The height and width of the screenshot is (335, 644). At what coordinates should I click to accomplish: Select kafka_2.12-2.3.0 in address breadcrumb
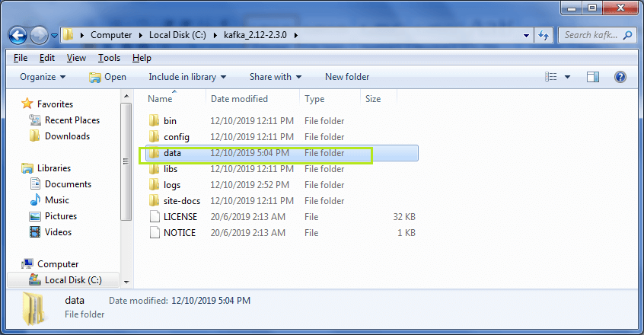pos(255,35)
